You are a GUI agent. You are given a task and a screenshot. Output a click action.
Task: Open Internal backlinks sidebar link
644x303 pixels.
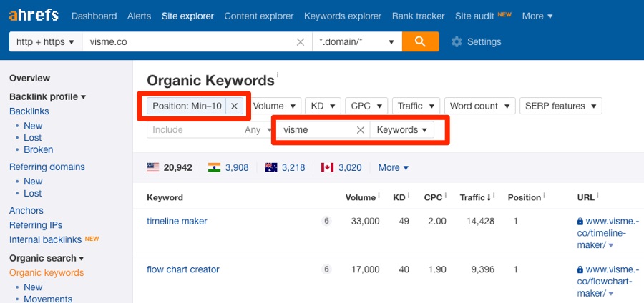pos(46,239)
